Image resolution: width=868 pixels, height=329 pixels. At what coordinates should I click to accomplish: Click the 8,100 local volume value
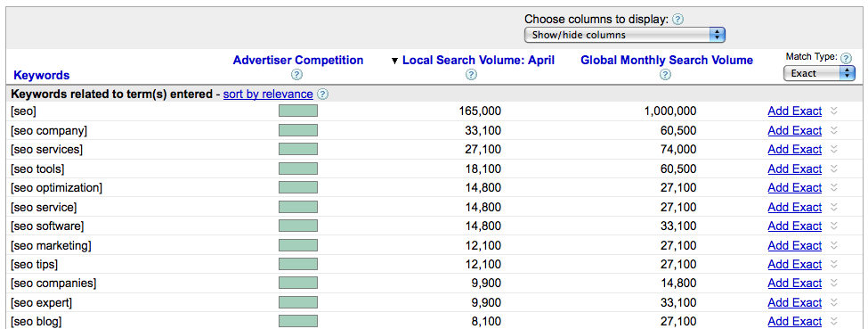pyautogui.click(x=486, y=321)
